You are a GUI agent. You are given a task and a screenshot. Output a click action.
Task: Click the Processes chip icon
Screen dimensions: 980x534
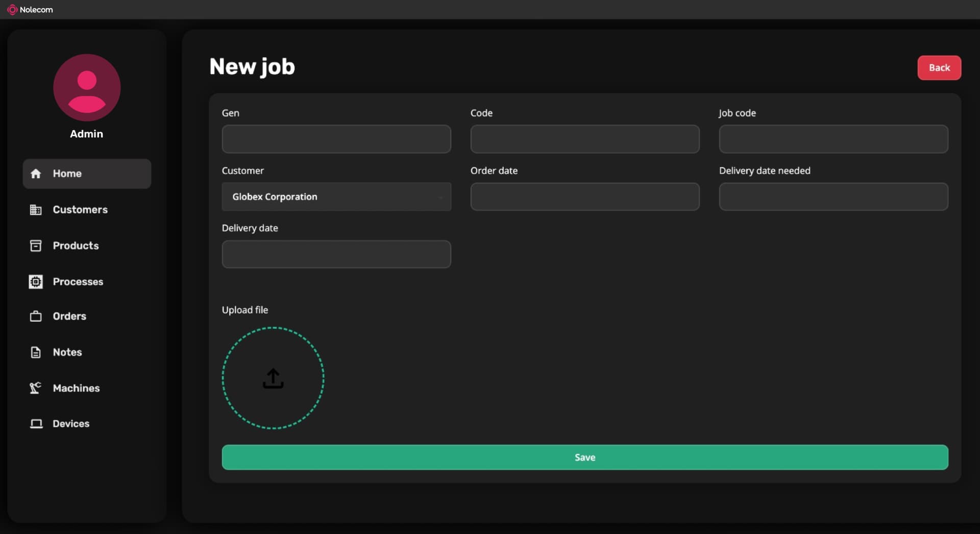point(36,282)
